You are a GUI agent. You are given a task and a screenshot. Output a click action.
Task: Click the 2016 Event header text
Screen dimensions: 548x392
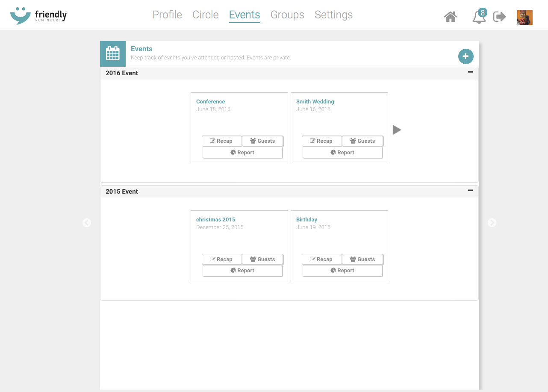pos(122,73)
